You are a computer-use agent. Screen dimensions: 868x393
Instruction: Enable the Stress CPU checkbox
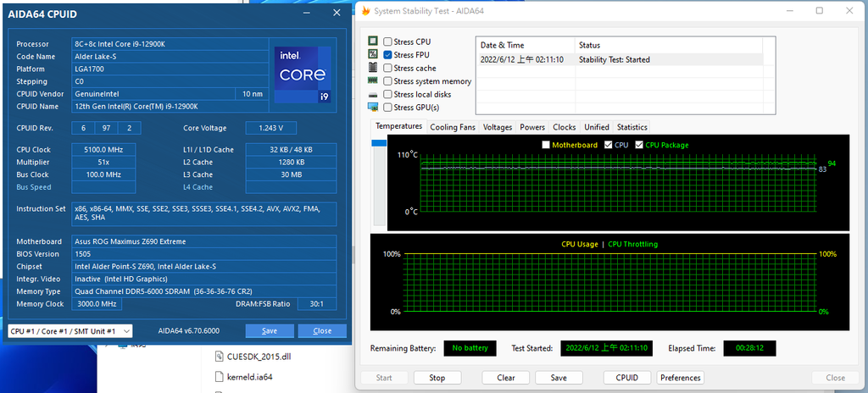388,42
